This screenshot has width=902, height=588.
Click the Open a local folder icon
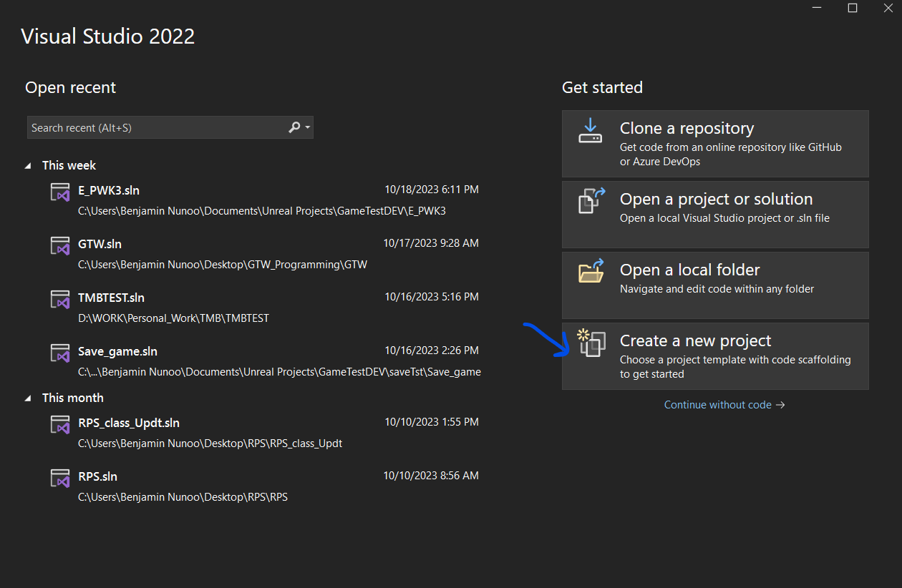point(591,271)
